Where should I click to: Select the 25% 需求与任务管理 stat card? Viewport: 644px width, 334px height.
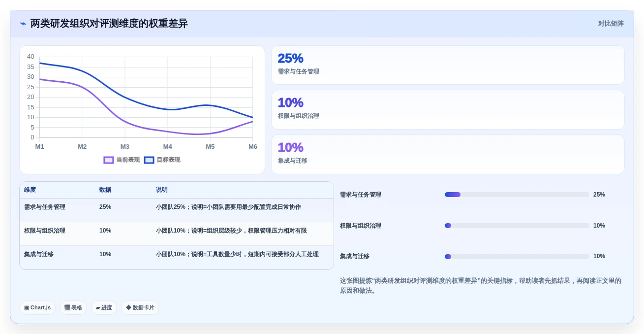(448, 65)
